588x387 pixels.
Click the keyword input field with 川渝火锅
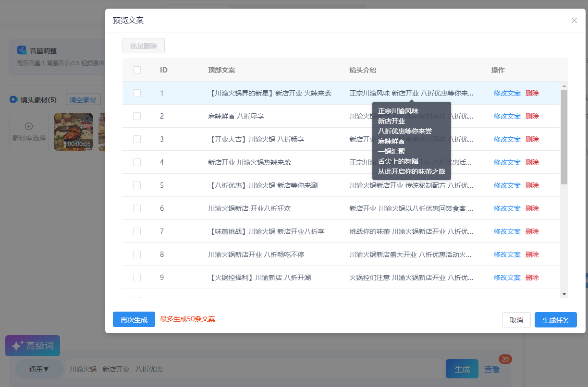tap(255, 369)
